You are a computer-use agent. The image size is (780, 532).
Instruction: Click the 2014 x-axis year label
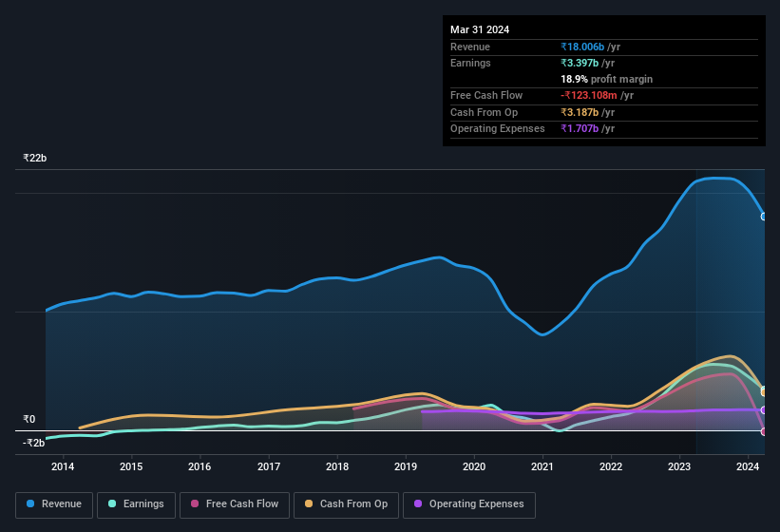[x=63, y=466]
